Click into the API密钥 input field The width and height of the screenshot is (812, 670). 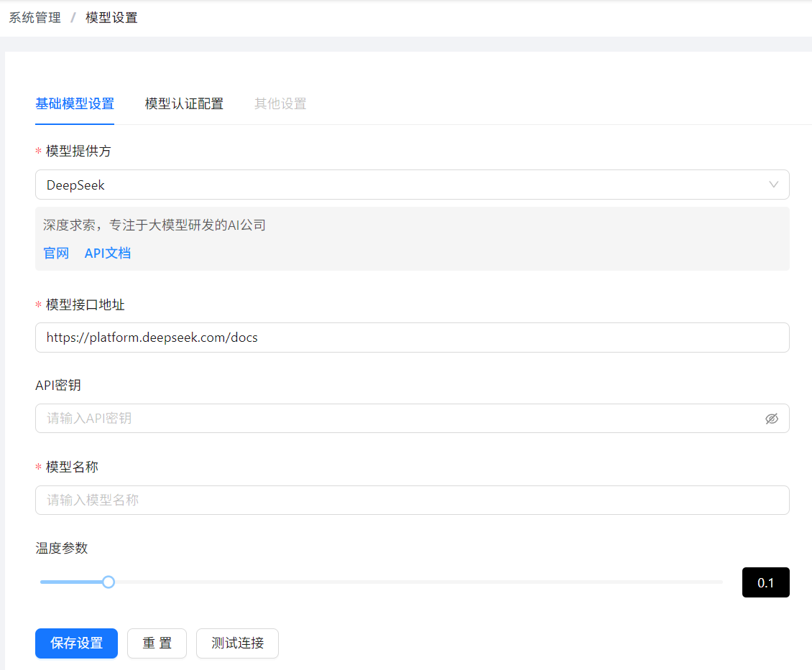[399, 419]
